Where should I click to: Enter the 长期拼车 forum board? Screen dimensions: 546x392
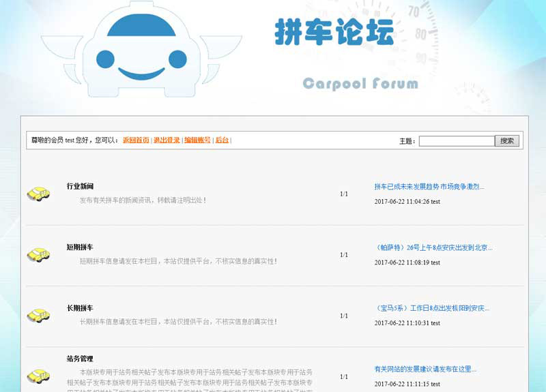[x=80, y=308]
